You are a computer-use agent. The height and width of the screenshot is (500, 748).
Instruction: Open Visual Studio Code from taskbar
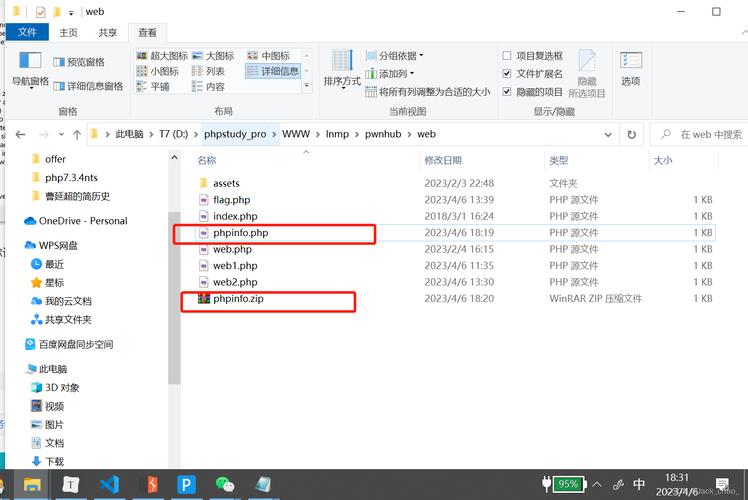(x=110, y=485)
